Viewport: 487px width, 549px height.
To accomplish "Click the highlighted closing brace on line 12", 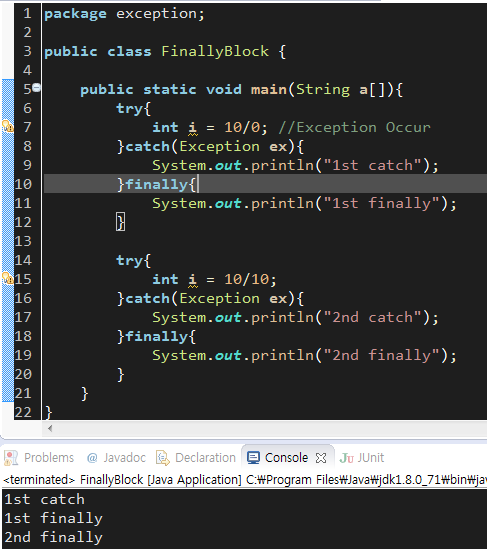I will (x=120, y=222).
